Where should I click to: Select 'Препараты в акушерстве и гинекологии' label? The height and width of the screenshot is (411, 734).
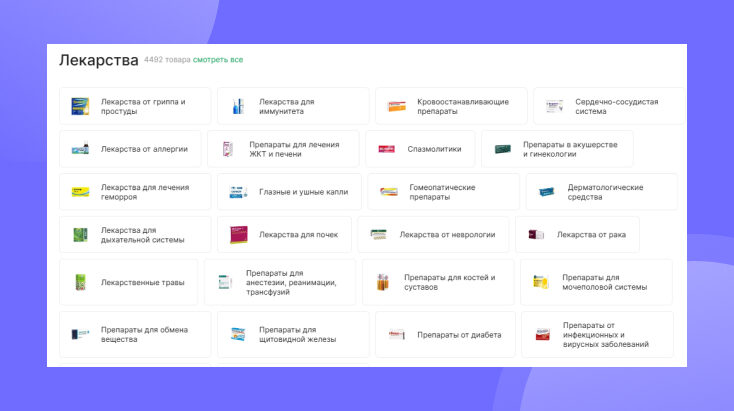click(570, 149)
